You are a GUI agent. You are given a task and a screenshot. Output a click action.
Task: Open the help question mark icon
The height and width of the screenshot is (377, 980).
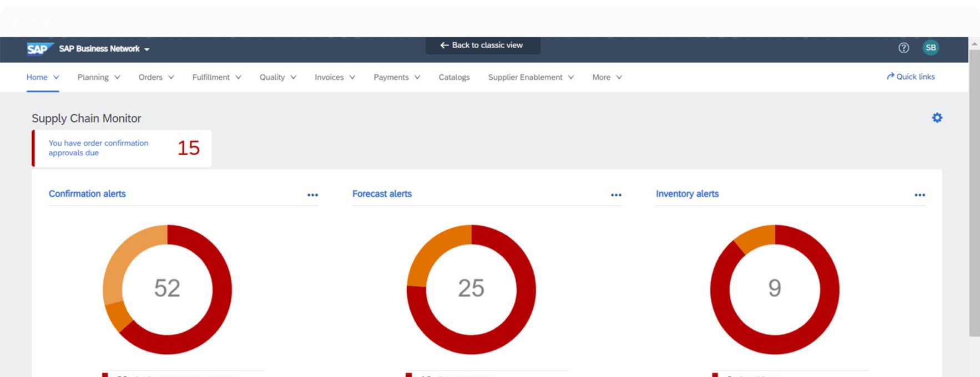pos(903,48)
